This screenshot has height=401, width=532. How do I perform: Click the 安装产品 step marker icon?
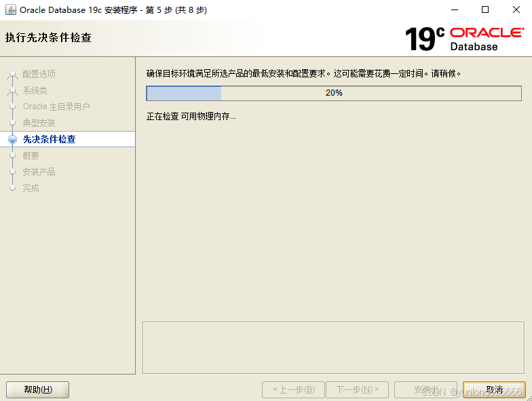[x=12, y=172]
